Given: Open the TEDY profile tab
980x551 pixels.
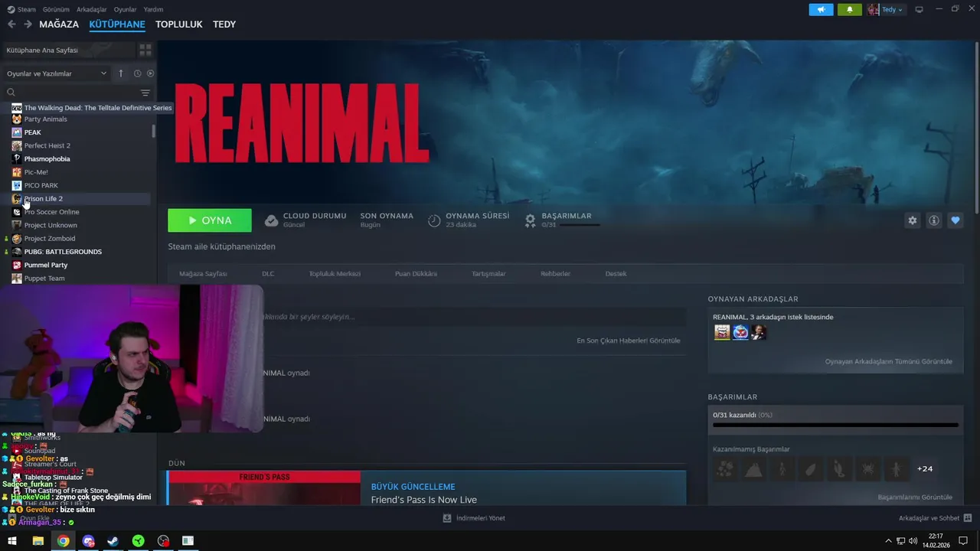Looking at the screenshot, I should pos(224,24).
